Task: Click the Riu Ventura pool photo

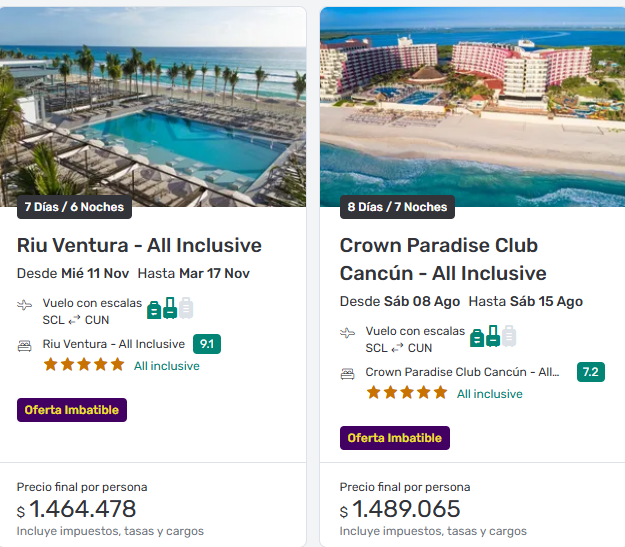Action: click(x=153, y=110)
